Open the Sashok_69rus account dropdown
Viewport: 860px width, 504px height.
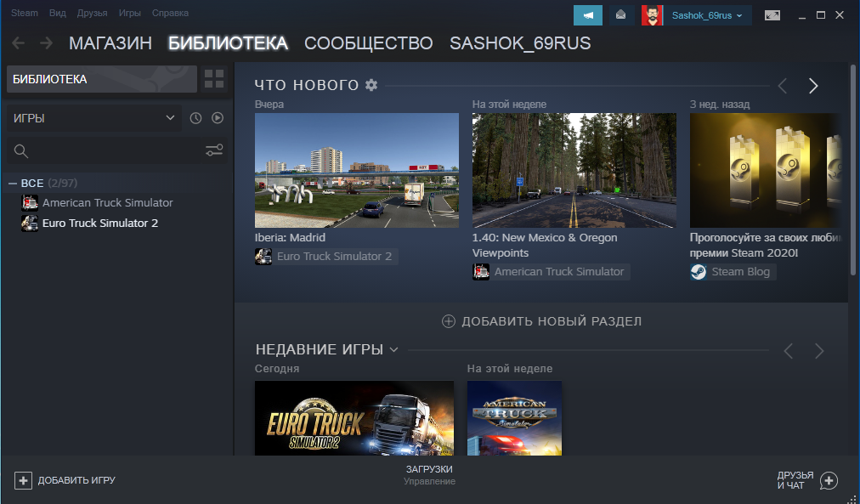(x=707, y=15)
